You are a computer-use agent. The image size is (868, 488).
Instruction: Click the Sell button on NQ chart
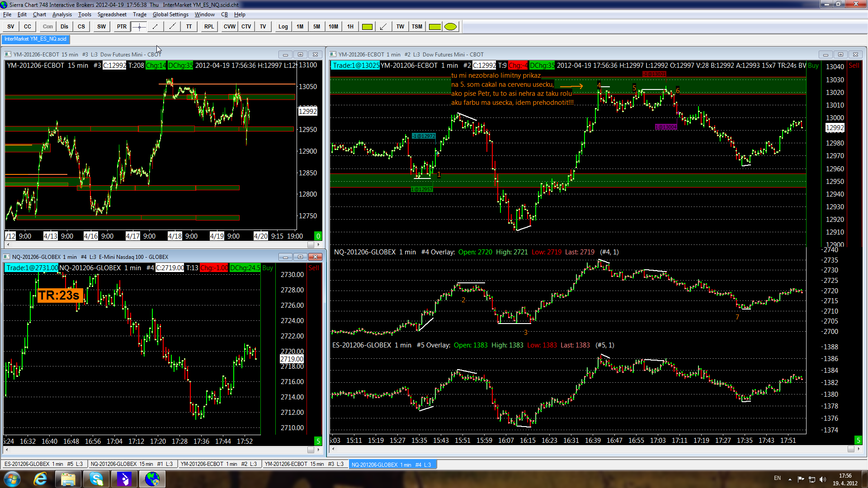coord(314,268)
